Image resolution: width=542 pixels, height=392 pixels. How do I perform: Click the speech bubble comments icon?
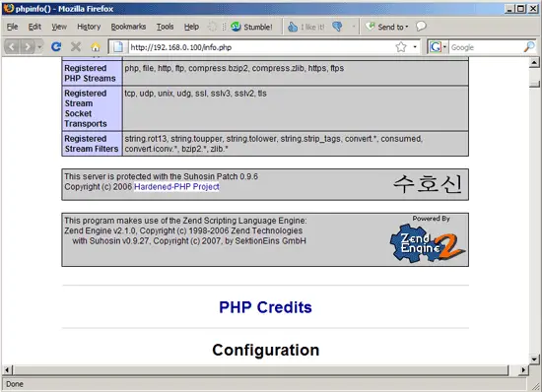coord(421,27)
